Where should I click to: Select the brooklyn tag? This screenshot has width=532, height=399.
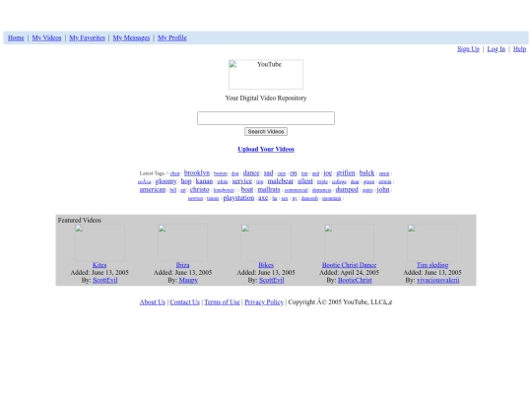tap(197, 172)
